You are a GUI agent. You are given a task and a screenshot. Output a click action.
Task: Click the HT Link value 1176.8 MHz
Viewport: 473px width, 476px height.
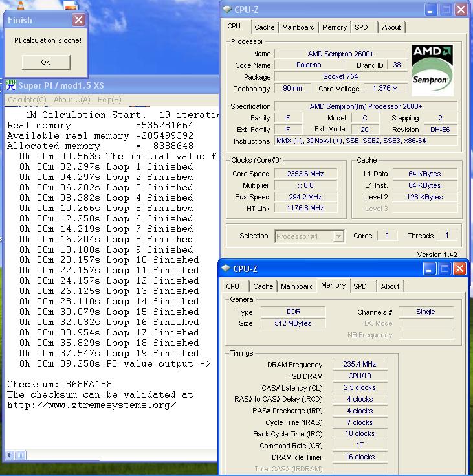pyautogui.click(x=305, y=209)
